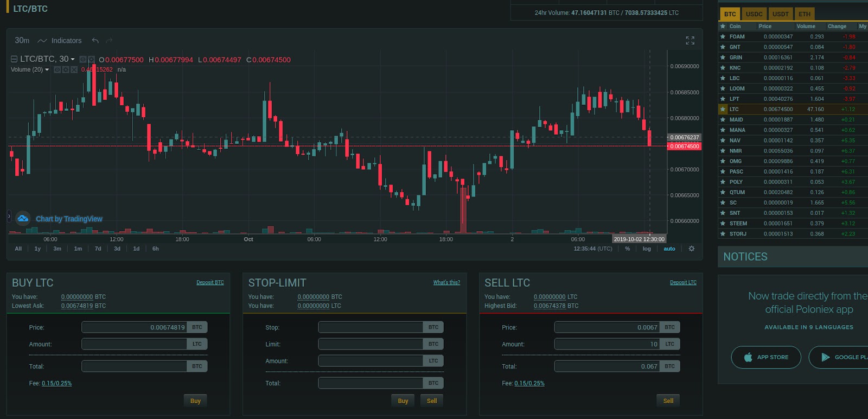Sort markets by favorites star header
Viewport: 868px width, 419px height.
pos(723,26)
